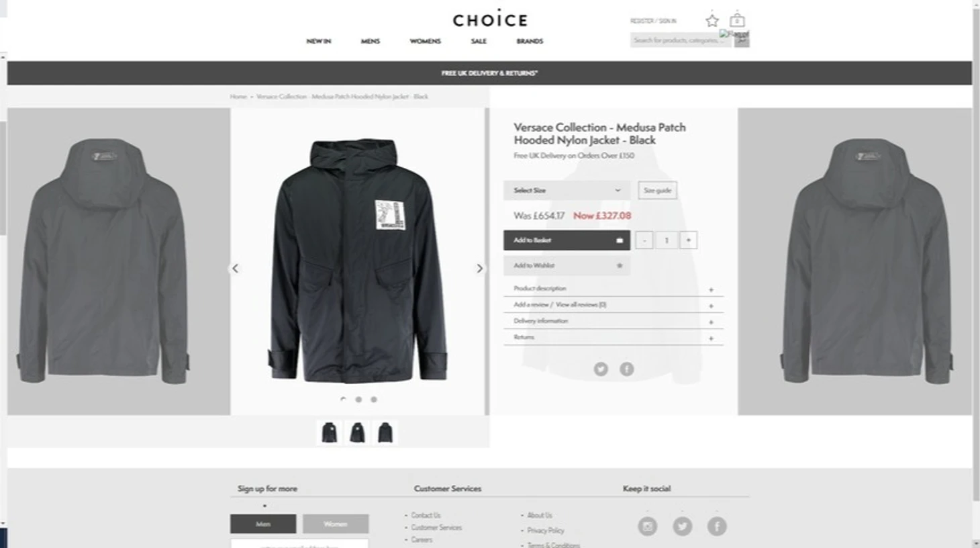Show previous product image with left arrow

pyautogui.click(x=235, y=268)
